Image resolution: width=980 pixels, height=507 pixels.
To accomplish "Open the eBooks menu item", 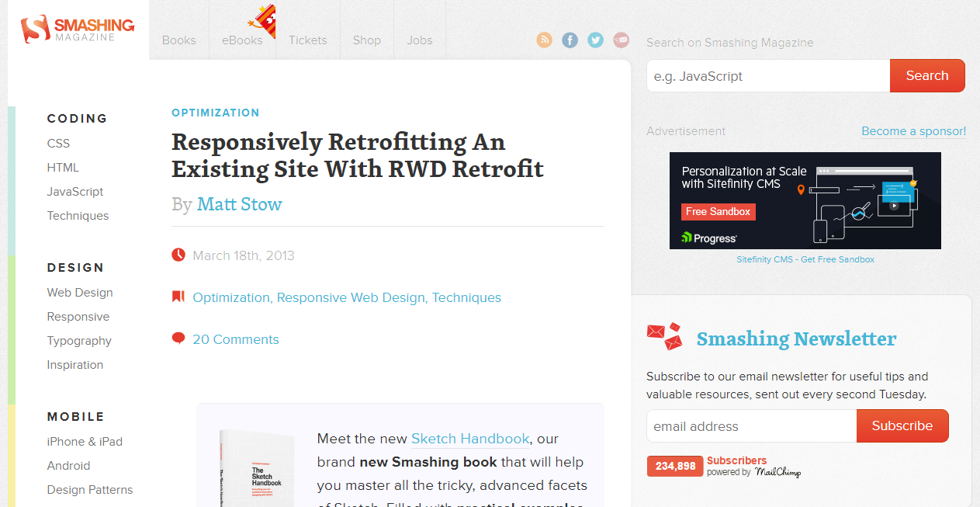I will tap(242, 40).
